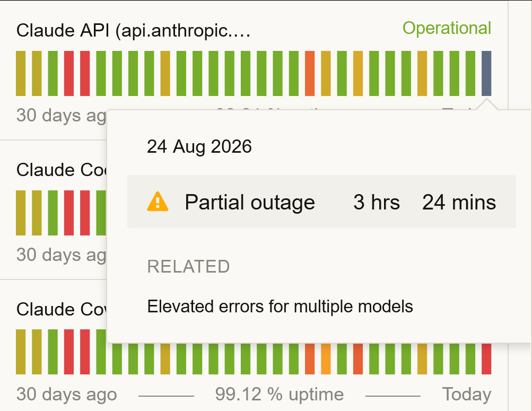
Task: Click the Today label in the bottom row
Action: click(x=467, y=395)
